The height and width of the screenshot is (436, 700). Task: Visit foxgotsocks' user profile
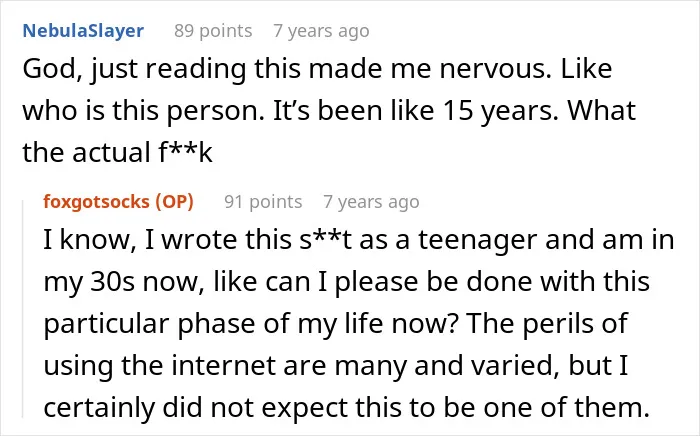(x=96, y=202)
